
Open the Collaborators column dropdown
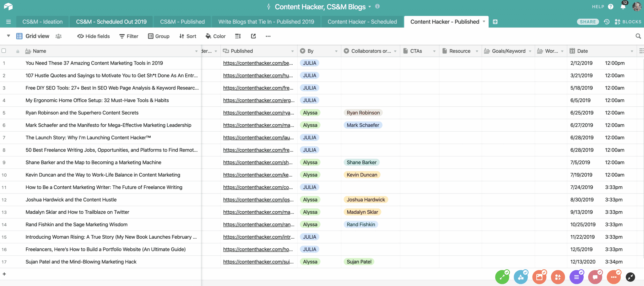[x=395, y=51]
